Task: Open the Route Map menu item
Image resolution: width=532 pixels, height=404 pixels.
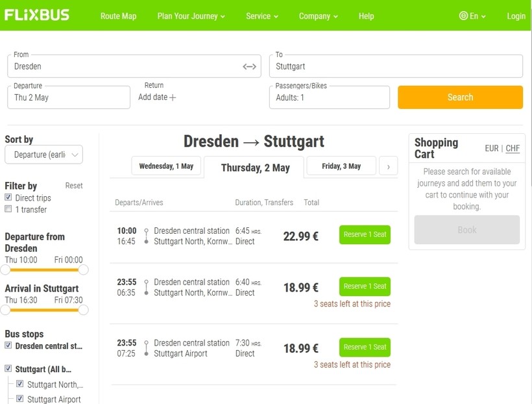Action: [x=118, y=16]
